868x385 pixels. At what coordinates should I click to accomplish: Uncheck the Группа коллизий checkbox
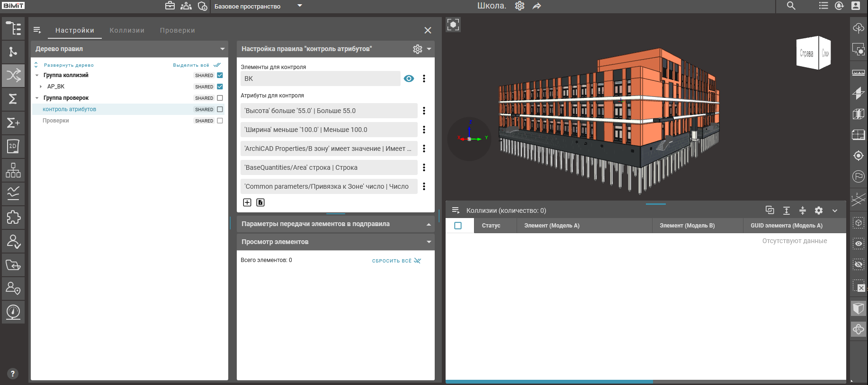[x=220, y=75]
